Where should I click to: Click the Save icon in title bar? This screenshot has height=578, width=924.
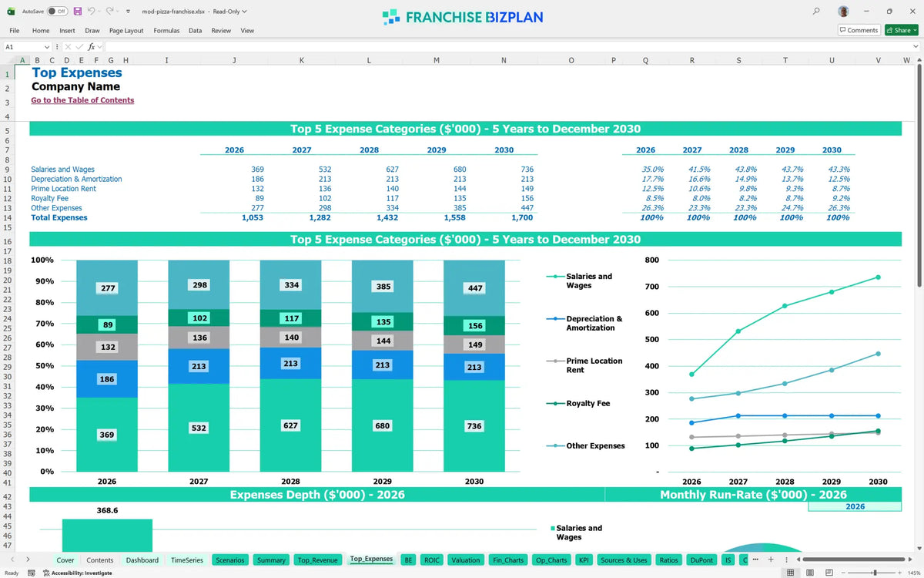coord(78,12)
